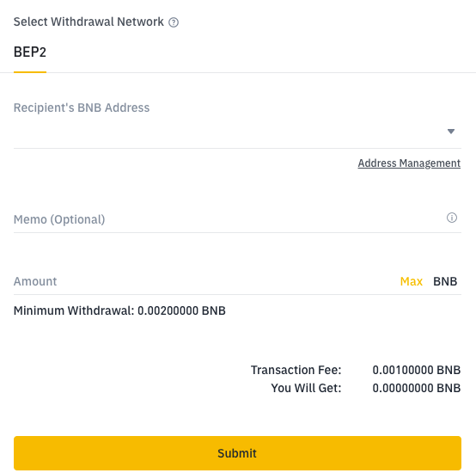Viewport: 476px width, 473px height.
Task: Click the Transaction Fee label
Action: pos(296,370)
